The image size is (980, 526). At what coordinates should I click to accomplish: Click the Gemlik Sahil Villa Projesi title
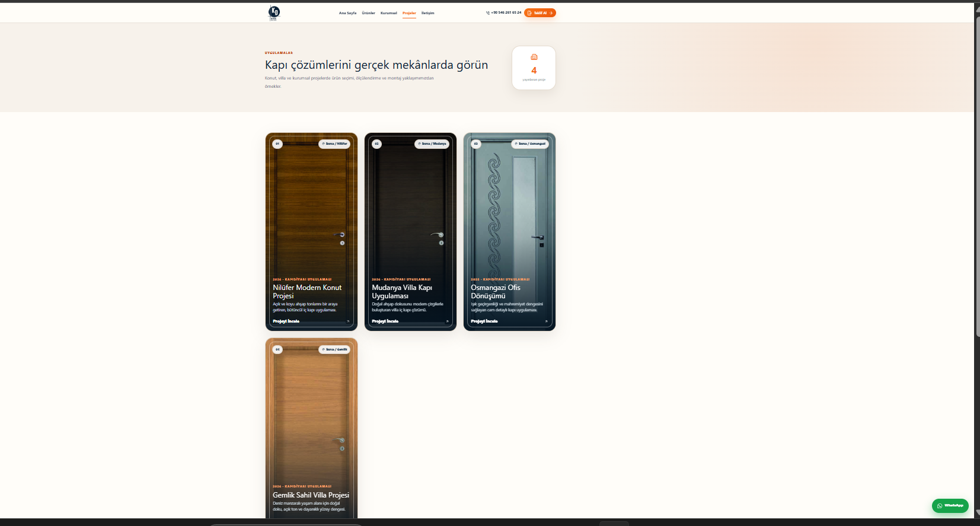(311, 495)
